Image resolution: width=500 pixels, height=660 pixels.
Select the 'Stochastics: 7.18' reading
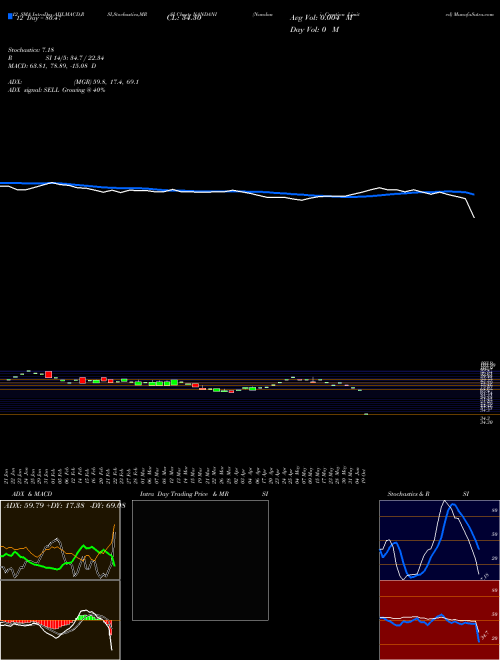pos(31,50)
